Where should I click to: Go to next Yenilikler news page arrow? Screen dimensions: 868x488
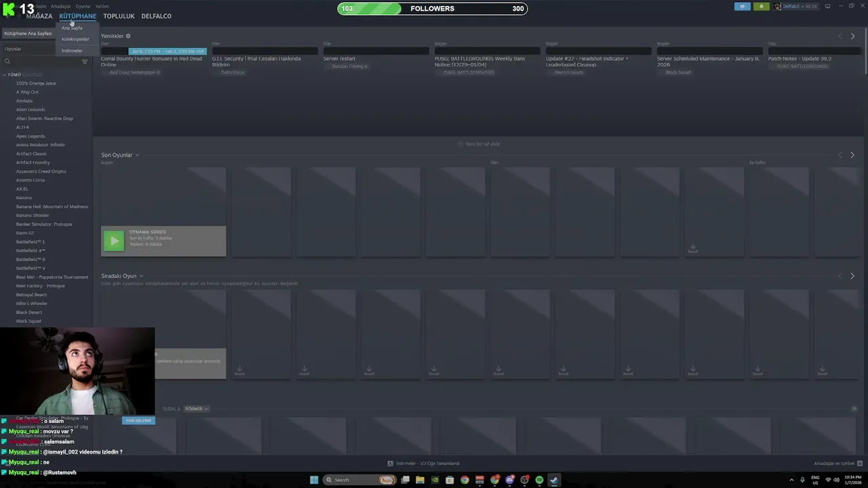coord(852,36)
